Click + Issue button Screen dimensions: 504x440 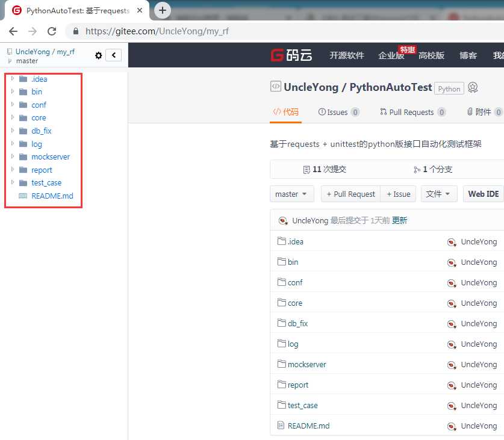(398, 194)
